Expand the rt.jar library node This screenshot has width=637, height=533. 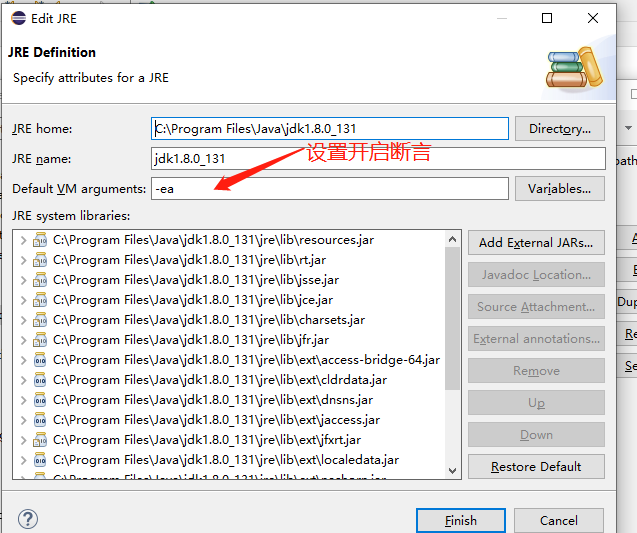click(x=24, y=260)
